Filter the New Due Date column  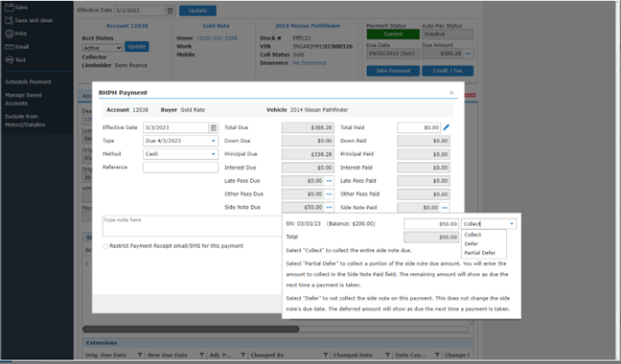(x=202, y=354)
